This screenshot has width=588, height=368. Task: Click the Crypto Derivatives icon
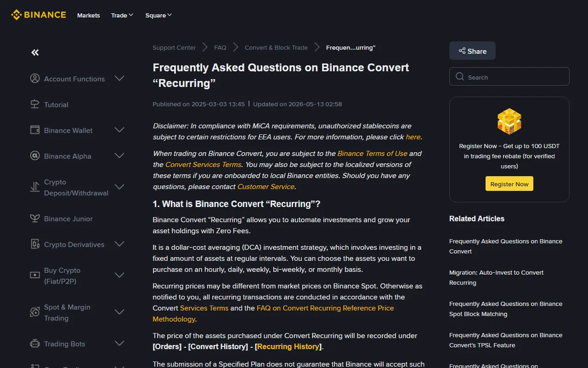35,244
